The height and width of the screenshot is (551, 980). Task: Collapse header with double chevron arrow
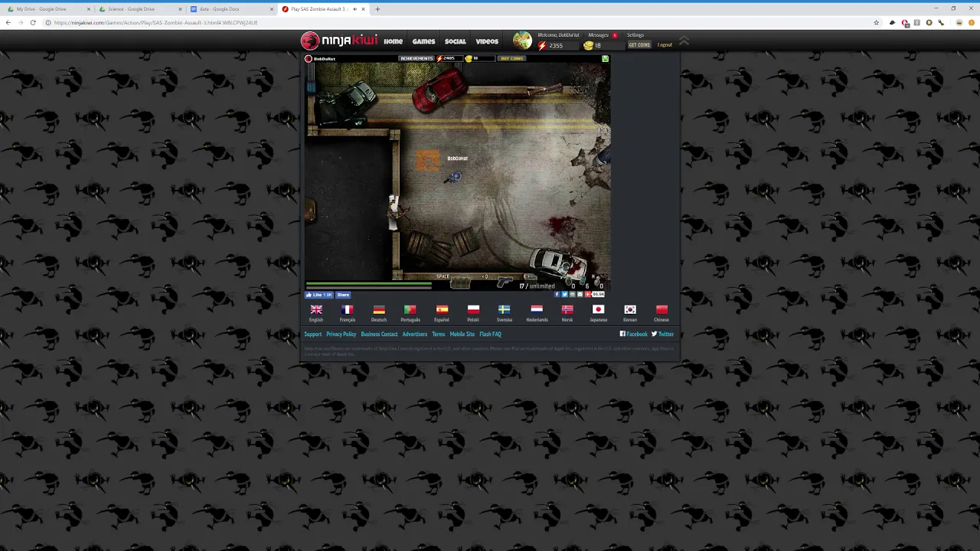point(684,41)
